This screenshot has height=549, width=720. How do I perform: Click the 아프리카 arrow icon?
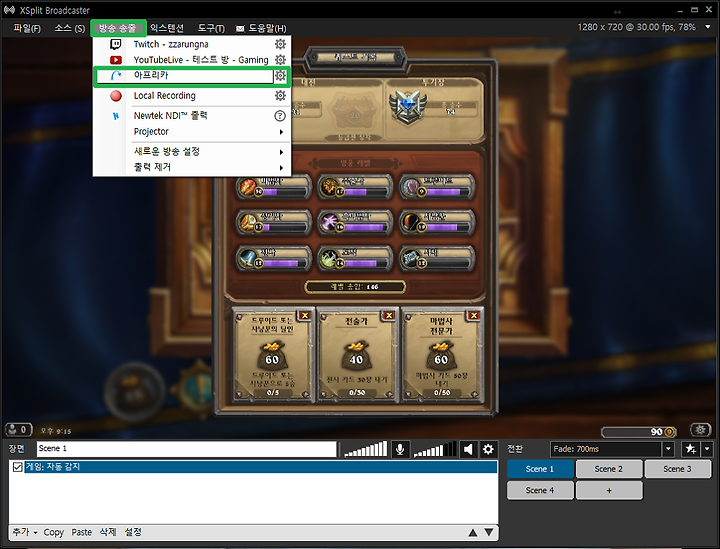[116, 76]
